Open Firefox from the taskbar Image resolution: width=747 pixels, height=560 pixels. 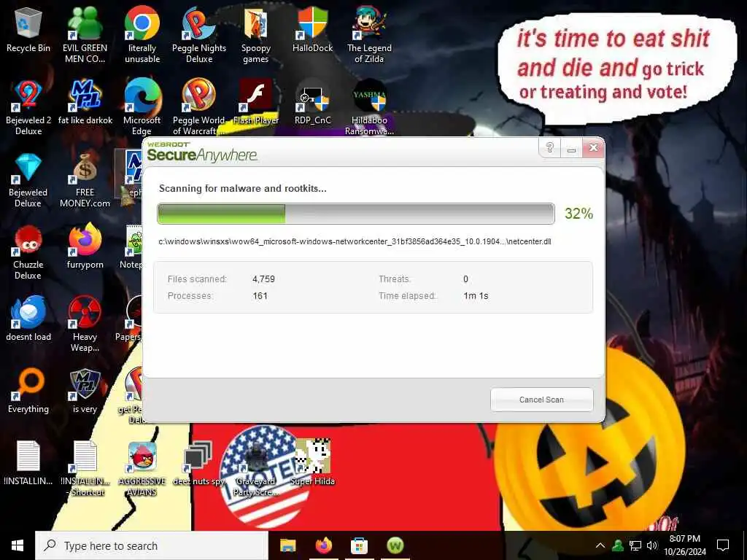323,545
